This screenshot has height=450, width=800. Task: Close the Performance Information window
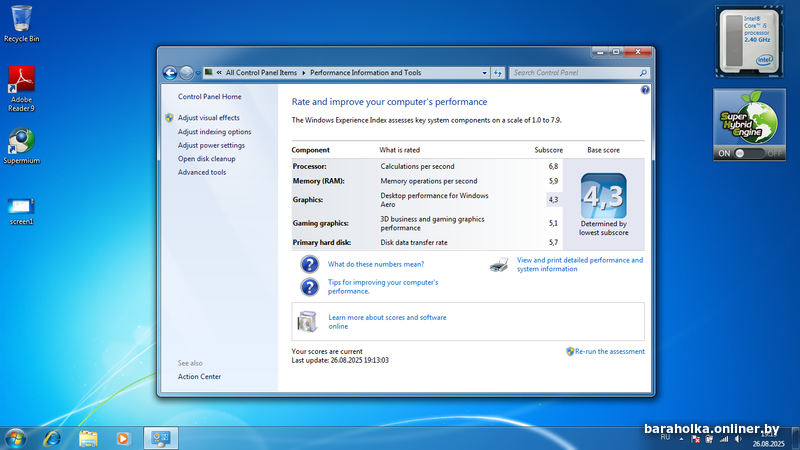[638, 52]
